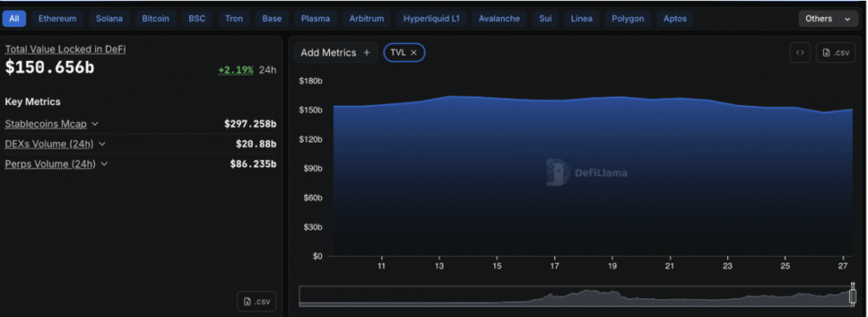Select the Hyperliquid L1 chain tab
The width and height of the screenshot is (868, 317).
click(x=431, y=19)
